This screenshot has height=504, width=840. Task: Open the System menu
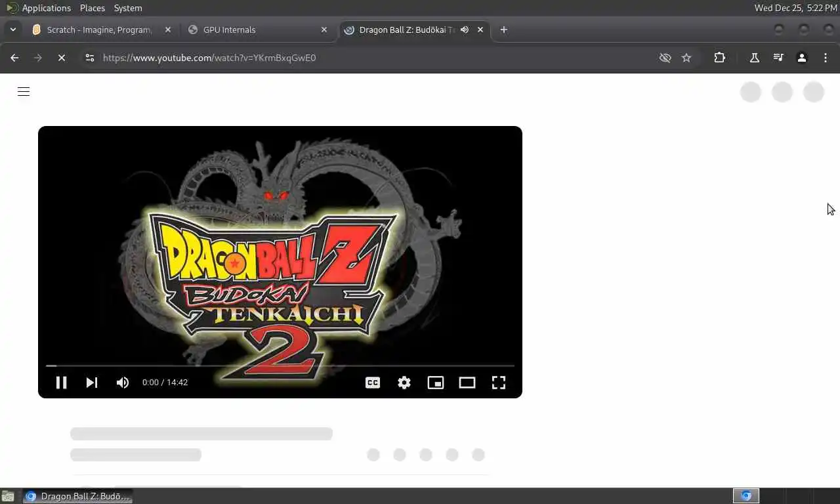(x=128, y=8)
